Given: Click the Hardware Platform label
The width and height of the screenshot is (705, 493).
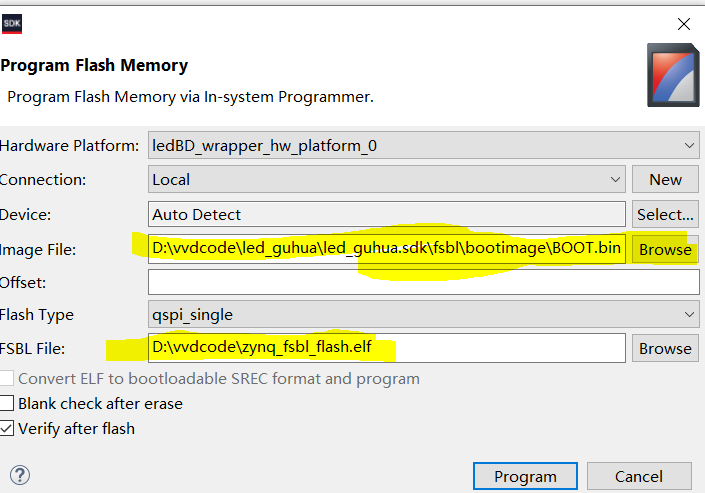Looking at the screenshot, I should point(69,146).
